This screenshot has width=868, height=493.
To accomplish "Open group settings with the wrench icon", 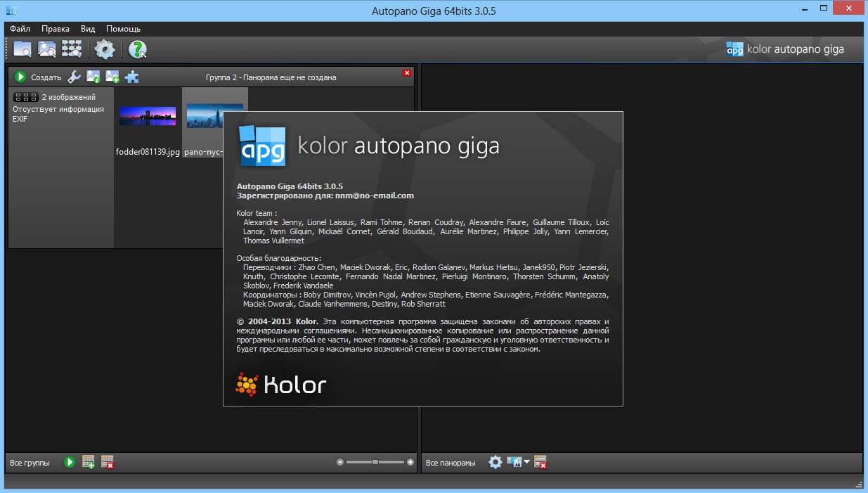I will pyautogui.click(x=75, y=77).
